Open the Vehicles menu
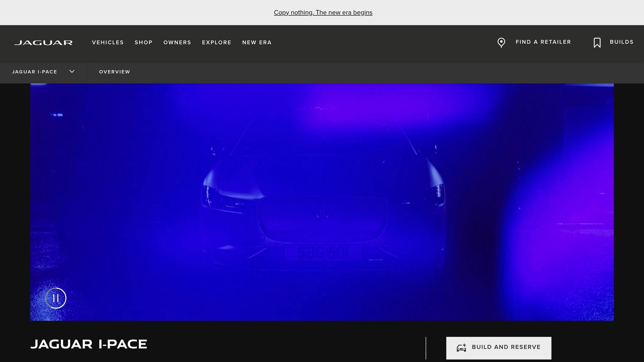 108,42
